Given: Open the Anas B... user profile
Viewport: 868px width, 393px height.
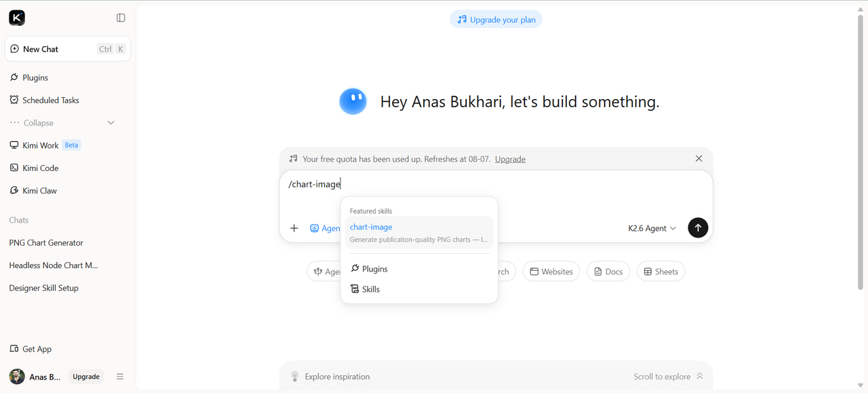Looking at the screenshot, I should pos(35,377).
